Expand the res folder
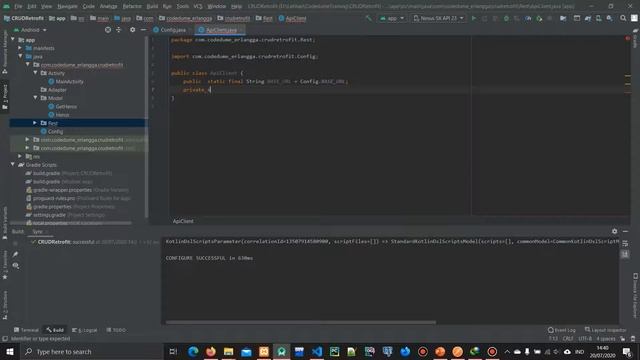The height and width of the screenshot is (360, 640). [x=20, y=156]
